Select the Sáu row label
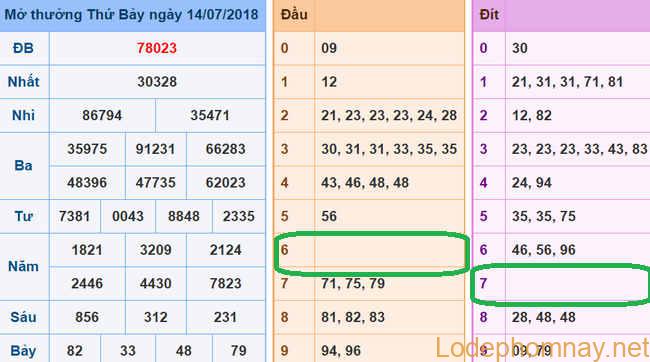 click(23, 317)
